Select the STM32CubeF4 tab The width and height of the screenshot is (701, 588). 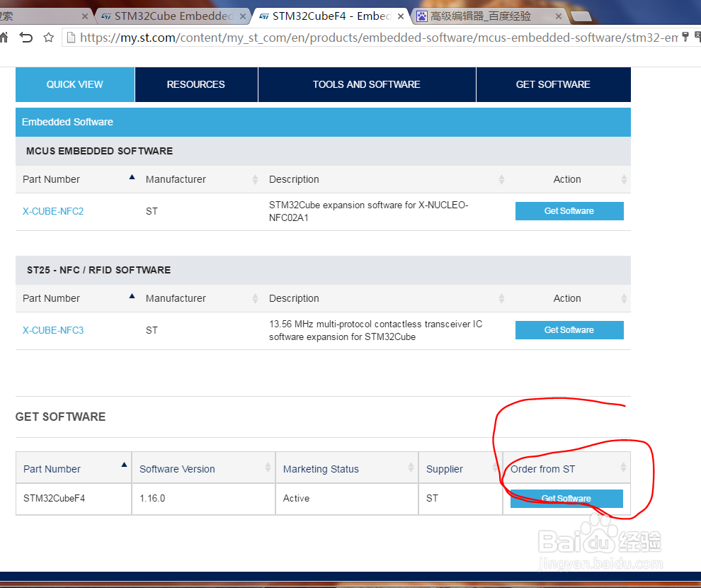point(331,16)
